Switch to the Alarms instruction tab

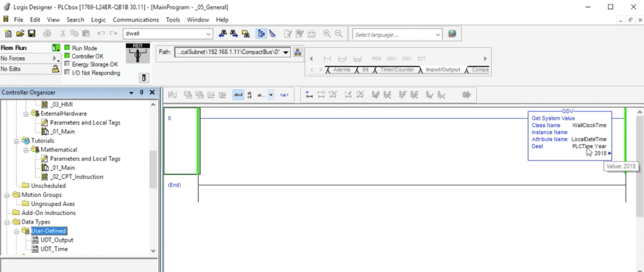point(341,70)
